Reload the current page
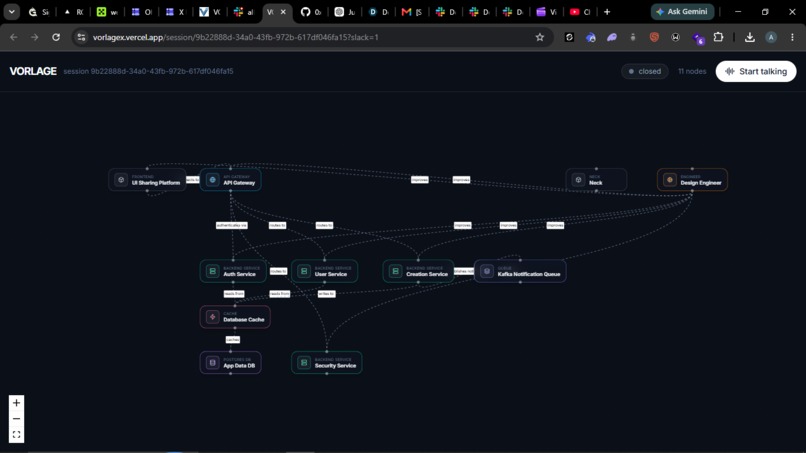 [56, 37]
